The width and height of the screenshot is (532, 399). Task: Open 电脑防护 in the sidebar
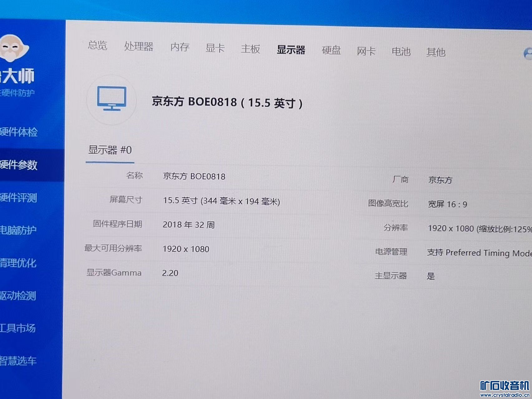click(x=18, y=231)
